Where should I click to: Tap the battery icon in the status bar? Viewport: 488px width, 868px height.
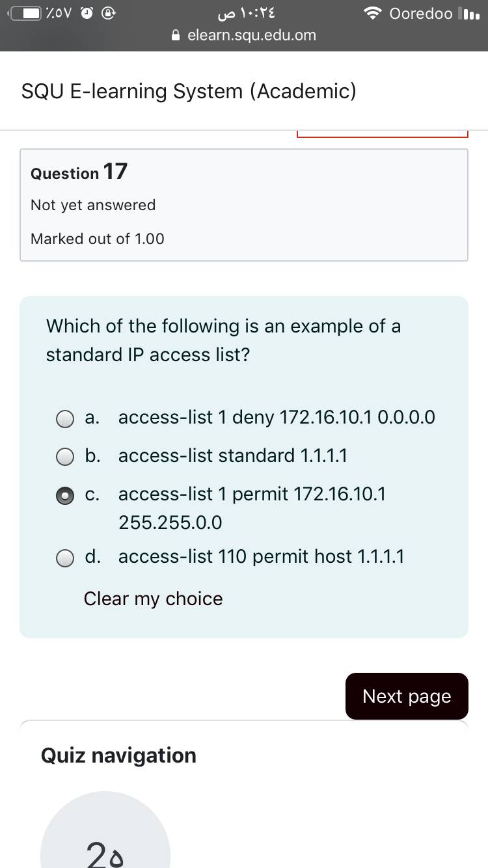(x=27, y=14)
